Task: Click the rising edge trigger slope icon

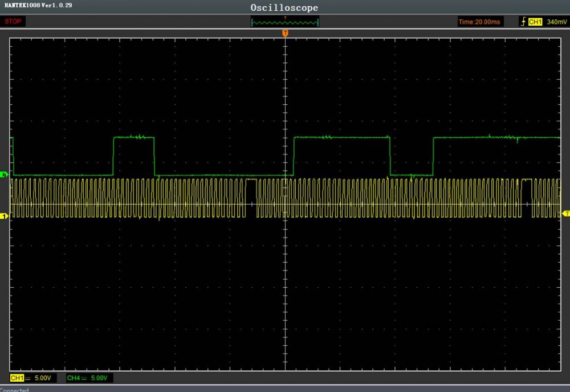Action: pos(522,22)
